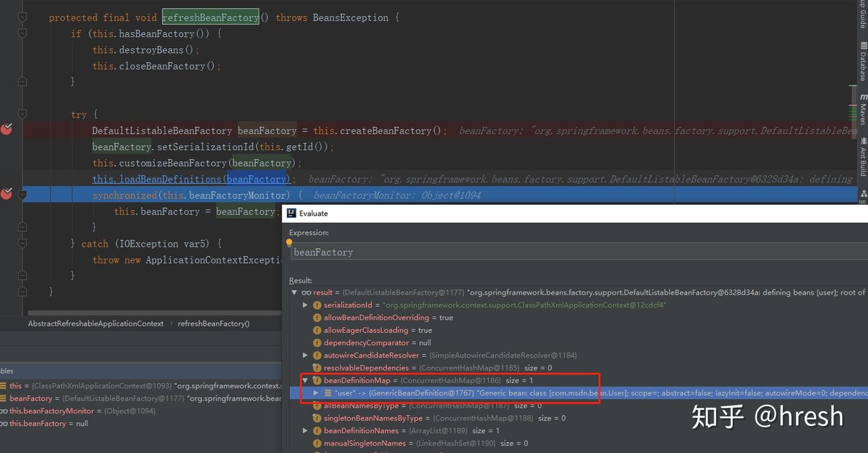Select AbstractRefreshableApplicationContext in the breadcrumb bar

(95, 323)
